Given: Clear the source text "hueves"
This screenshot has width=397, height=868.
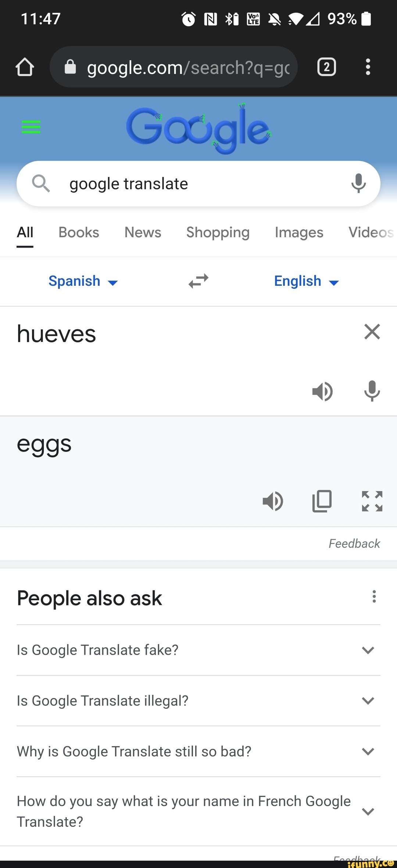Looking at the screenshot, I should click(x=372, y=332).
